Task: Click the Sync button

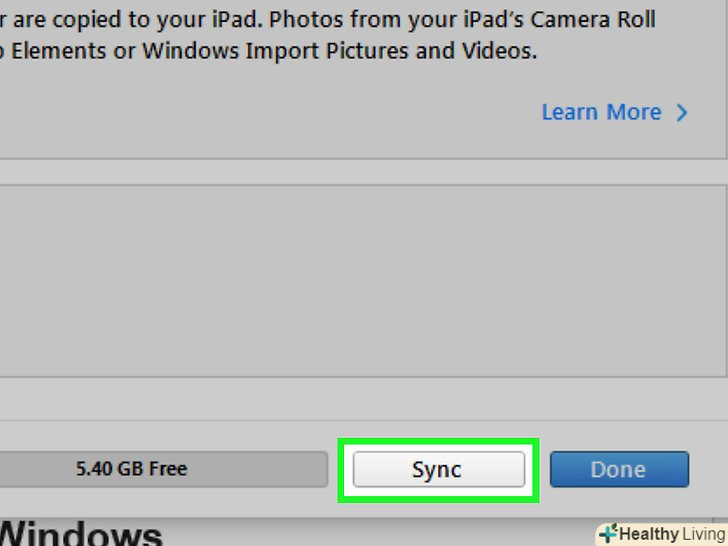Action: click(x=438, y=469)
